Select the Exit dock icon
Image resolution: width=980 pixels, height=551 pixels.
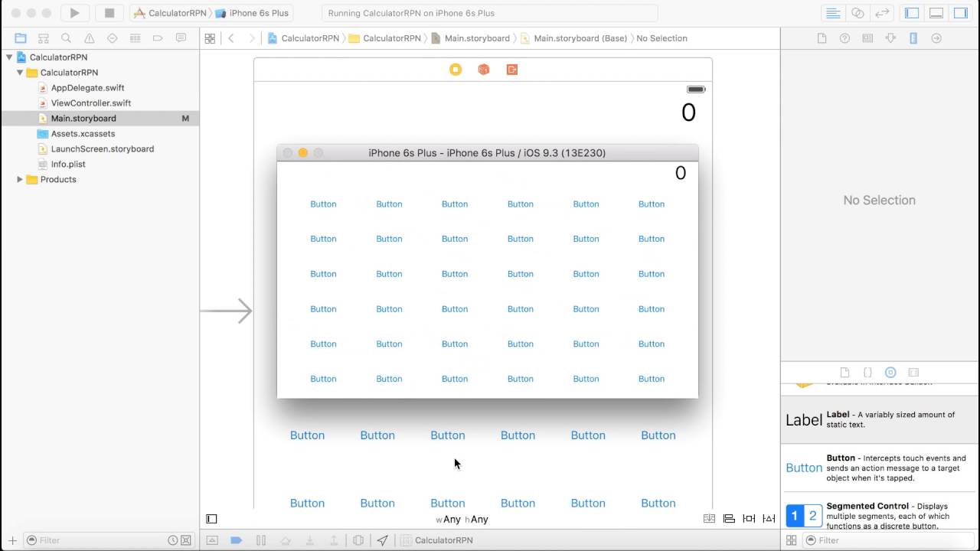click(512, 70)
